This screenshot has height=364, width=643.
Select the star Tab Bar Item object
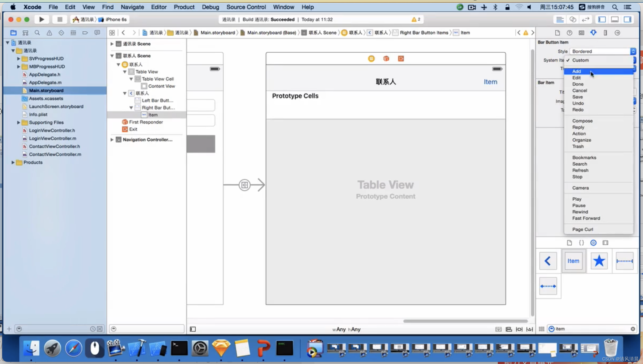pos(599,261)
